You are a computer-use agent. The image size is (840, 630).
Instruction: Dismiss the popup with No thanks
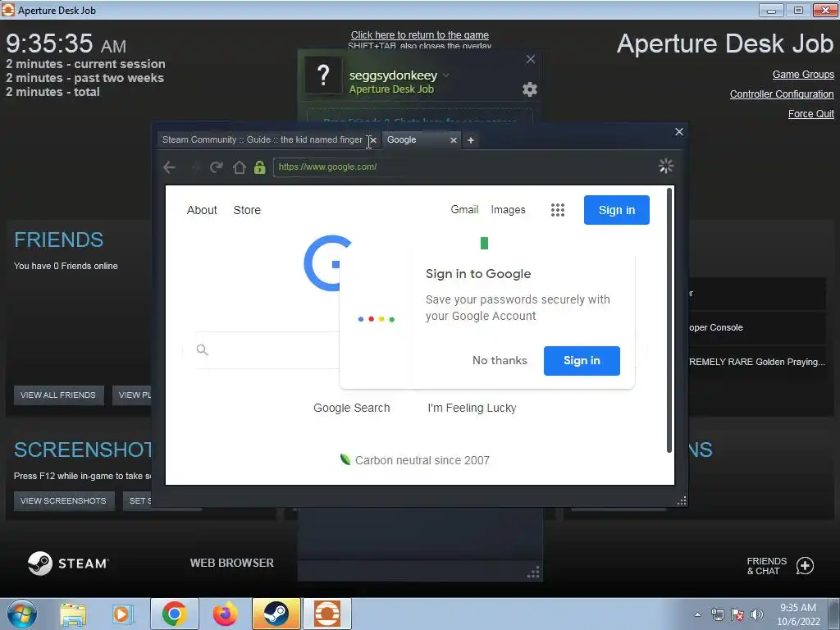coord(500,361)
